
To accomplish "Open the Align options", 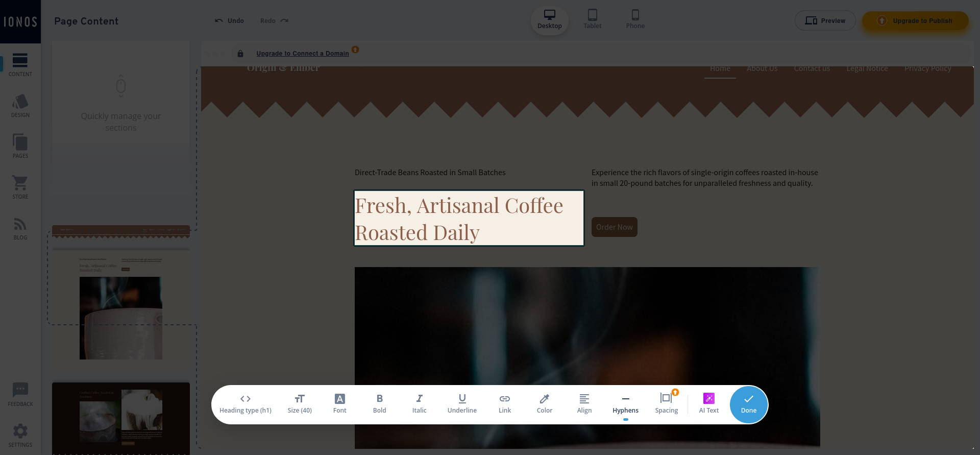I will [584, 404].
